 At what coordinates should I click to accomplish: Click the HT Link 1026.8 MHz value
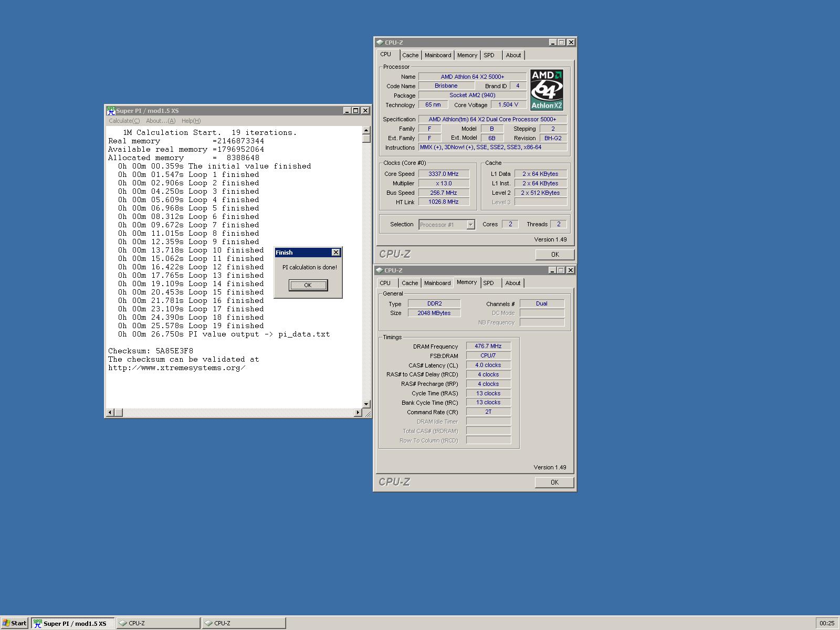pyautogui.click(x=444, y=202)
